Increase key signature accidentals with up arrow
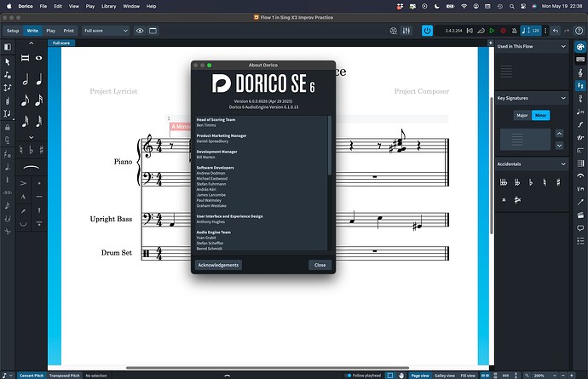Screen dimensions: 588x379 coord(559,134)
